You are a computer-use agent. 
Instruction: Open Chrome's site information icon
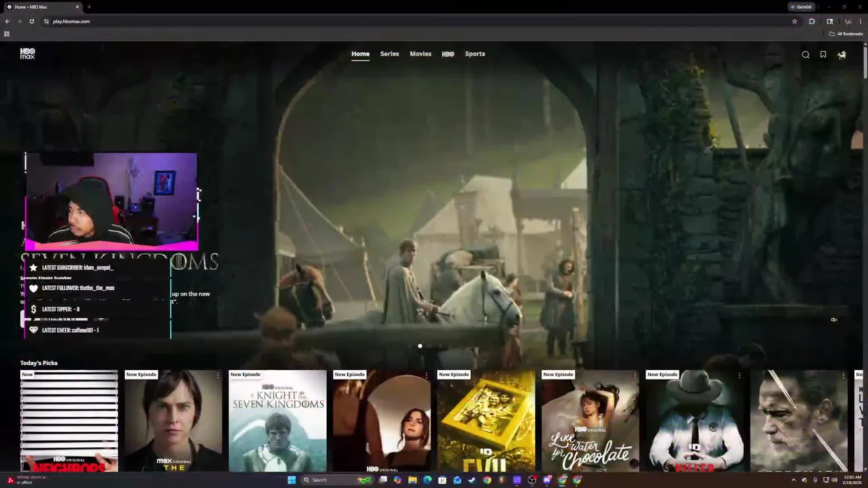point(46,21)
